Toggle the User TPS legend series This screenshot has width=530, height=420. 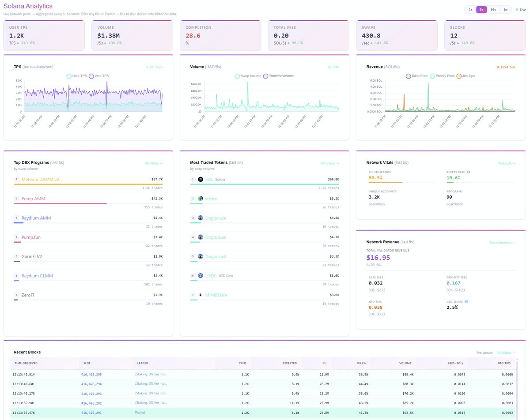coord(77,76)
